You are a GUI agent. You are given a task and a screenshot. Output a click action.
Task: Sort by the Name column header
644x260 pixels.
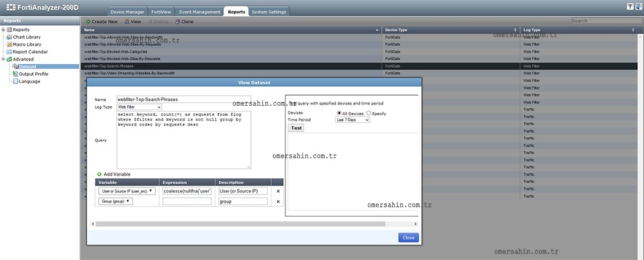pos(231,30)
